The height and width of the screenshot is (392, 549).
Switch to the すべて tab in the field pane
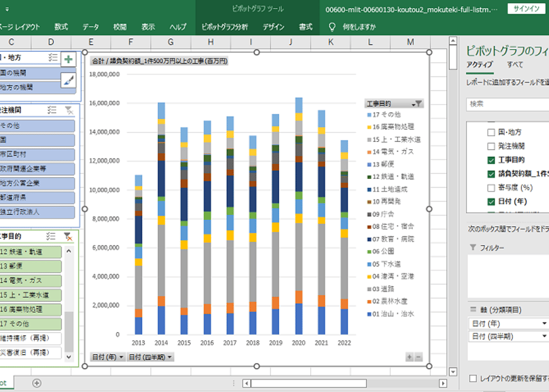(x=515, y=65)
